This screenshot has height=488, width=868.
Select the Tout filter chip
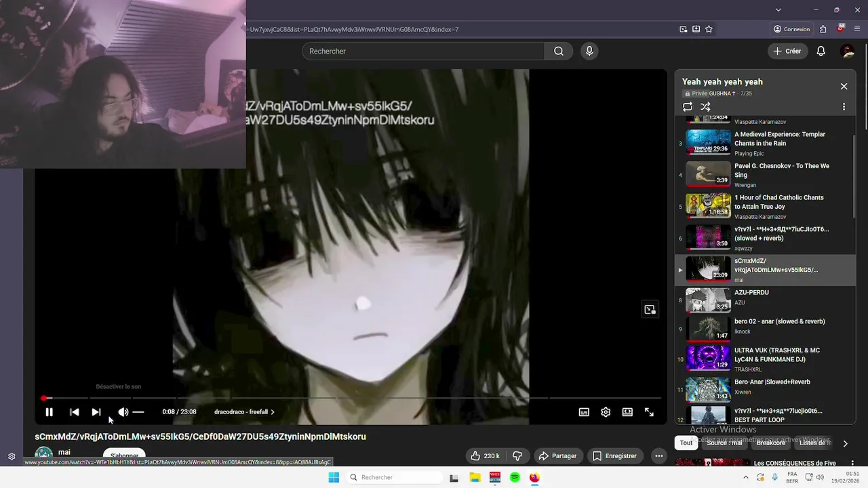[x=686, y=443]
